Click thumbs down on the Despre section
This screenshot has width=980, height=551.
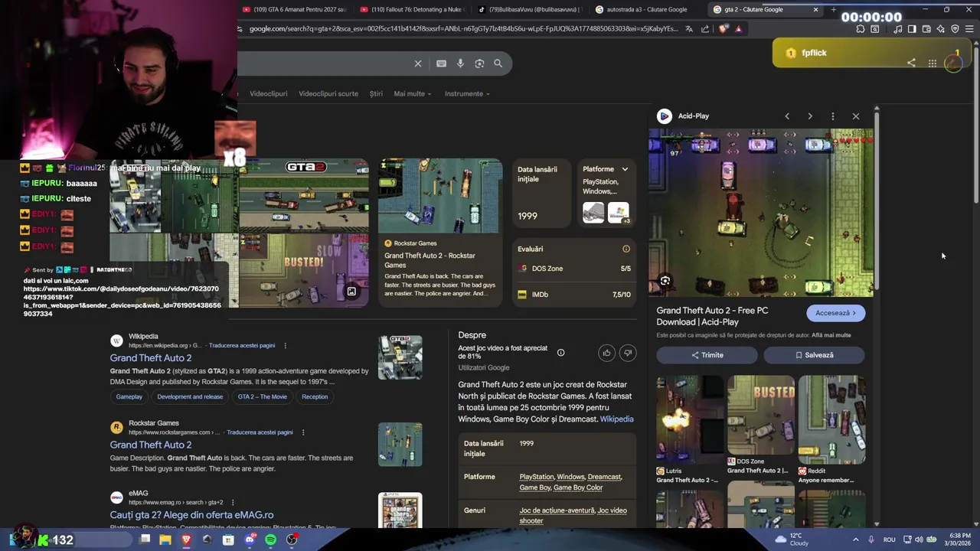[x=628, y=353]
